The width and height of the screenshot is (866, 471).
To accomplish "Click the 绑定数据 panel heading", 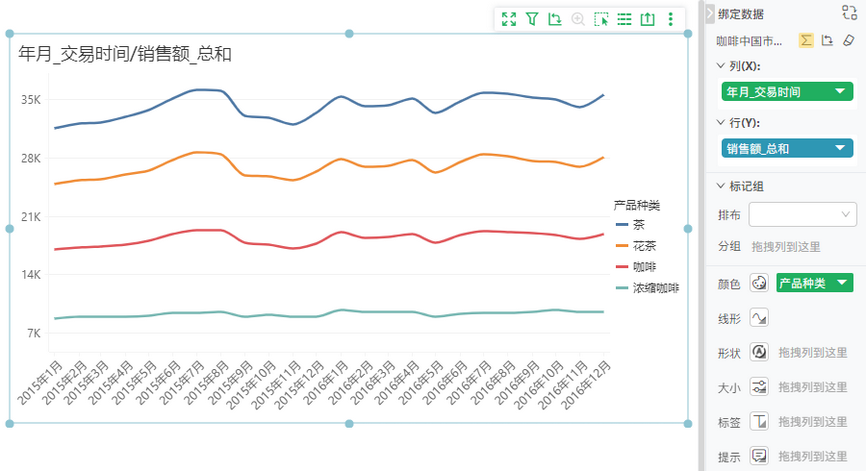I will [741, 14].
